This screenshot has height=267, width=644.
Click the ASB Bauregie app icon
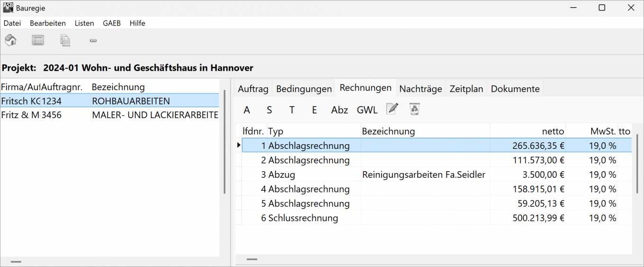pos(8,8)
